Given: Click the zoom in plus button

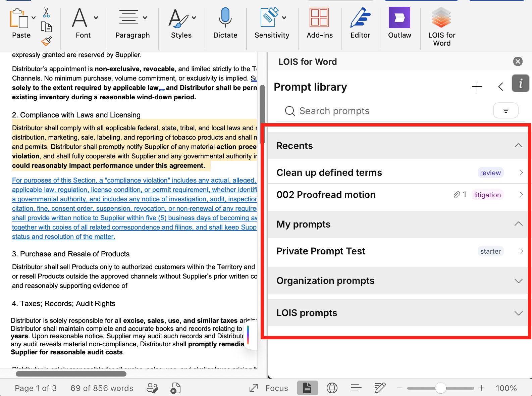Looking at the screenshot, I should [x=482, y=388].
